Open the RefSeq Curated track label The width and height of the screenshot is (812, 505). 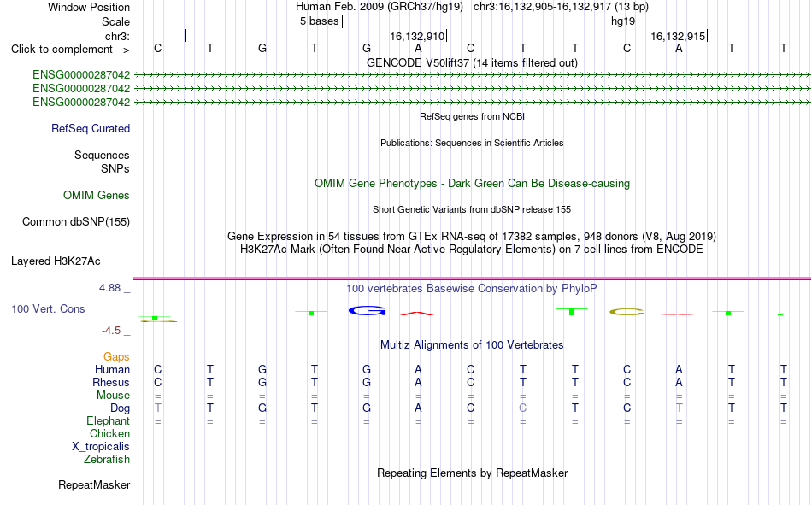point(90,128)
